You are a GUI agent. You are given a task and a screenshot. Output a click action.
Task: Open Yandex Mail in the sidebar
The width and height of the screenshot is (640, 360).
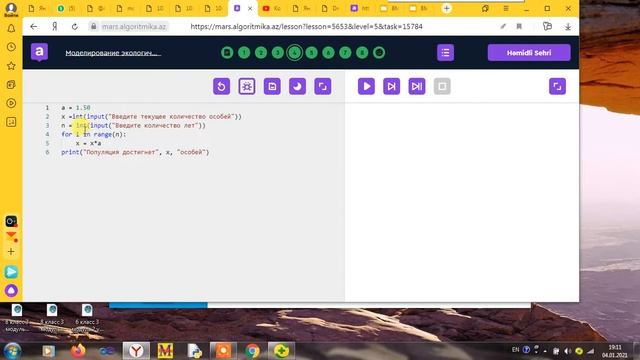click(x=11, y=236)
